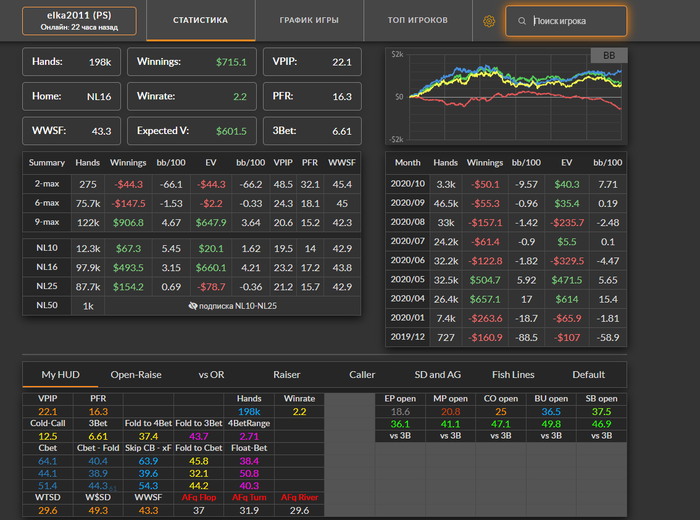Open the Raiser HUD tab
Screen dimensions: 700x520
pos(287,374)
